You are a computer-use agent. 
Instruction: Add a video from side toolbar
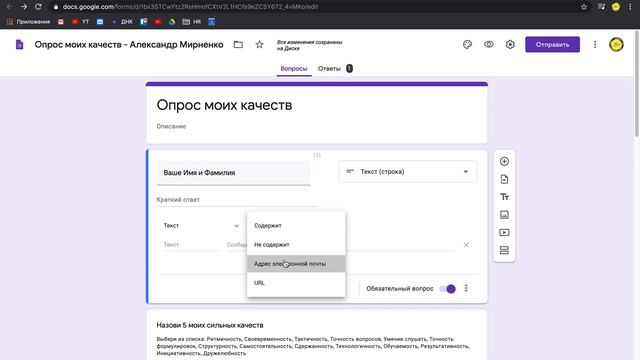click(x=504, y=232)
